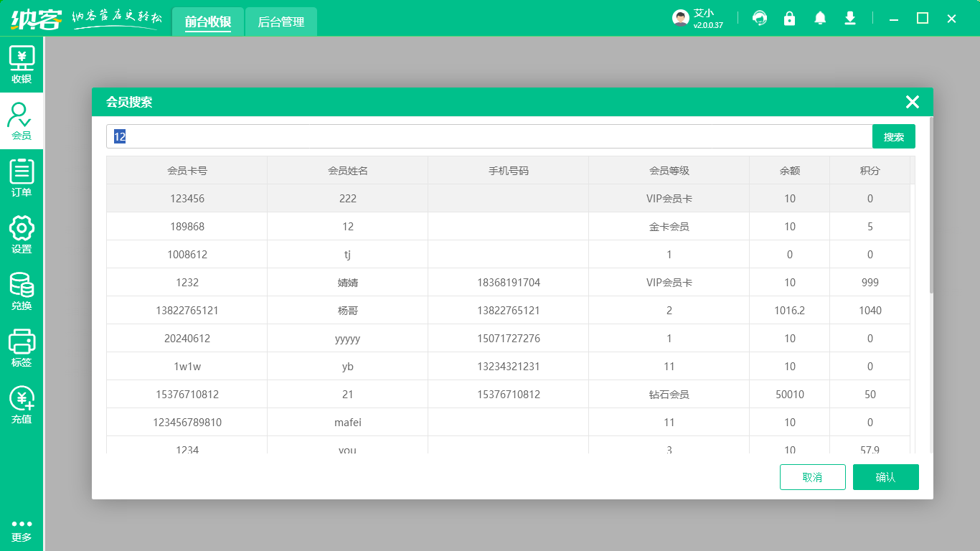
Task: Show 更多 more options in sidebar
Action: 22,530
